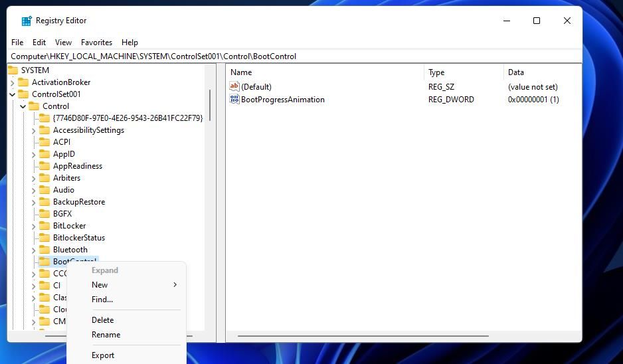This screenshot has height=364, width=623.
Task: Choose Find... from the context menu
Action: 126,300
